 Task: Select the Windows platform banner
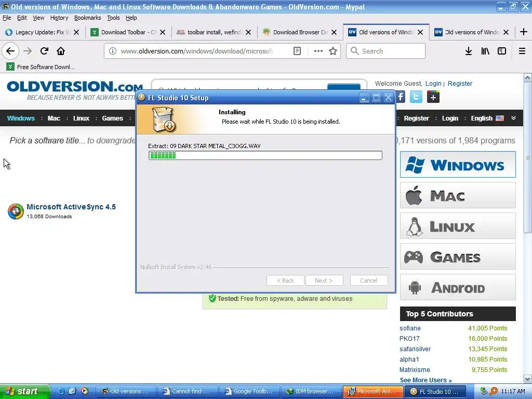point(458,165)
